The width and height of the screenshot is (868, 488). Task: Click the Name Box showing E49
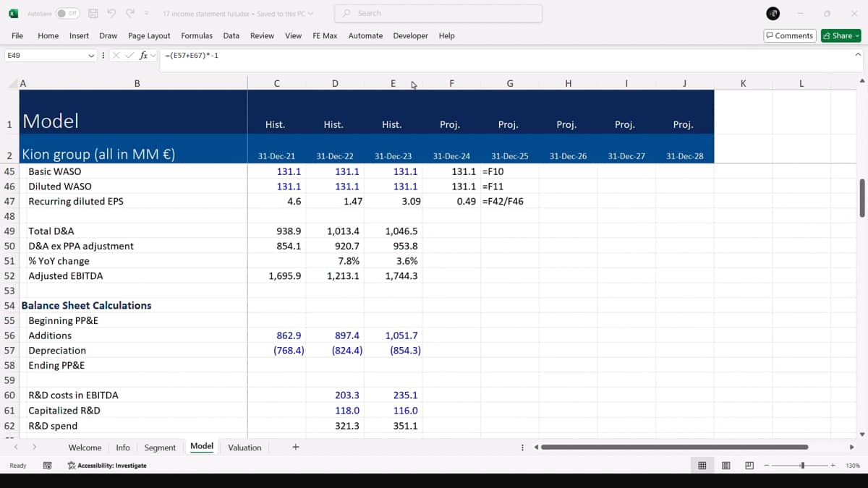tap(45, 55)
